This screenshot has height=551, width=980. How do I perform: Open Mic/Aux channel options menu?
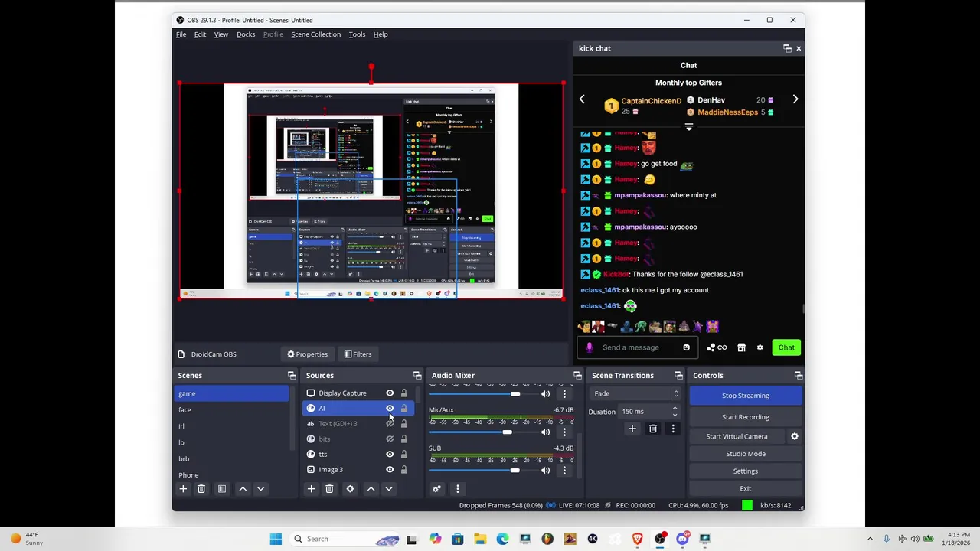pos(564,432)
